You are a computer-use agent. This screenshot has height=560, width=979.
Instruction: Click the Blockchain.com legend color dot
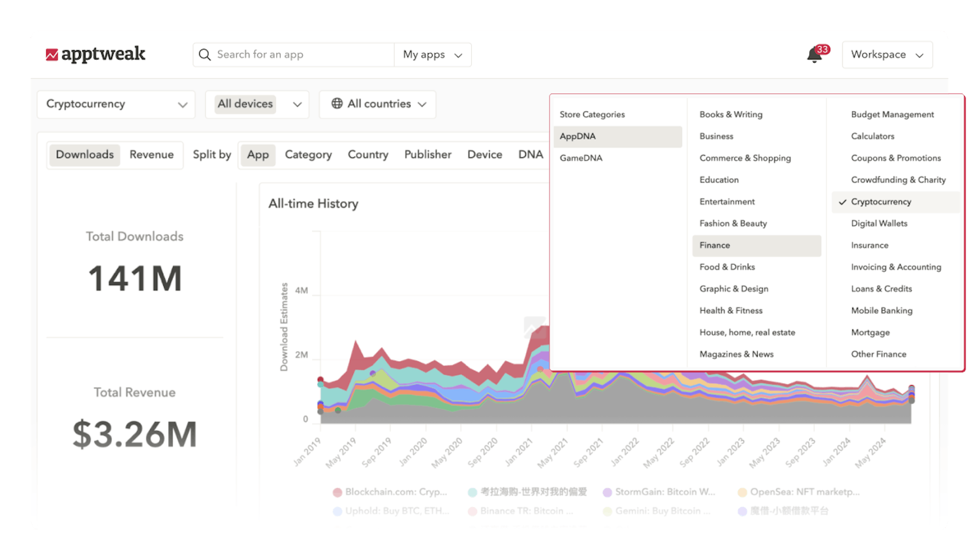338,491
